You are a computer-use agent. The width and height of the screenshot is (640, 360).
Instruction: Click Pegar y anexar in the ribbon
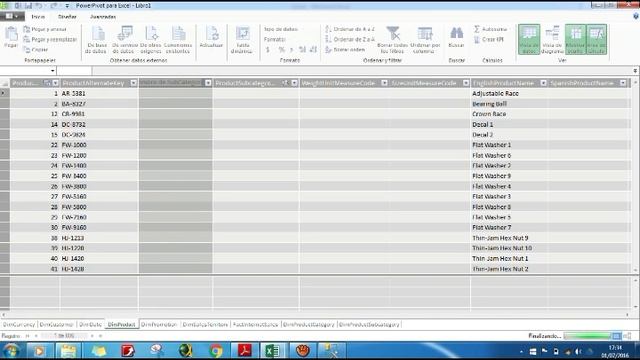(45, 29)
